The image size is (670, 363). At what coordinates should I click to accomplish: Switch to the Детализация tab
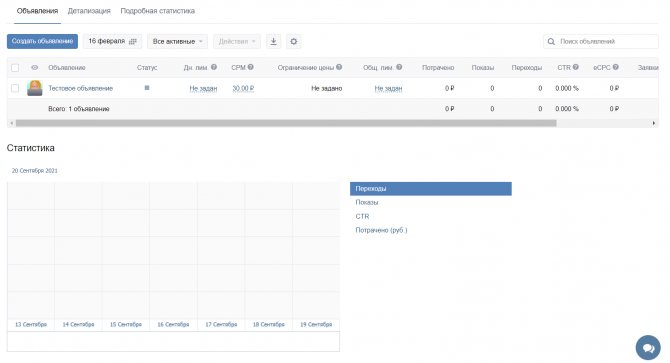[89, 11]
